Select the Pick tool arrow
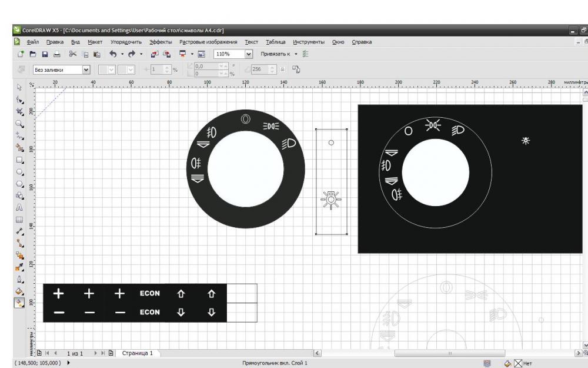588x368 pixels. pos(19,87)
